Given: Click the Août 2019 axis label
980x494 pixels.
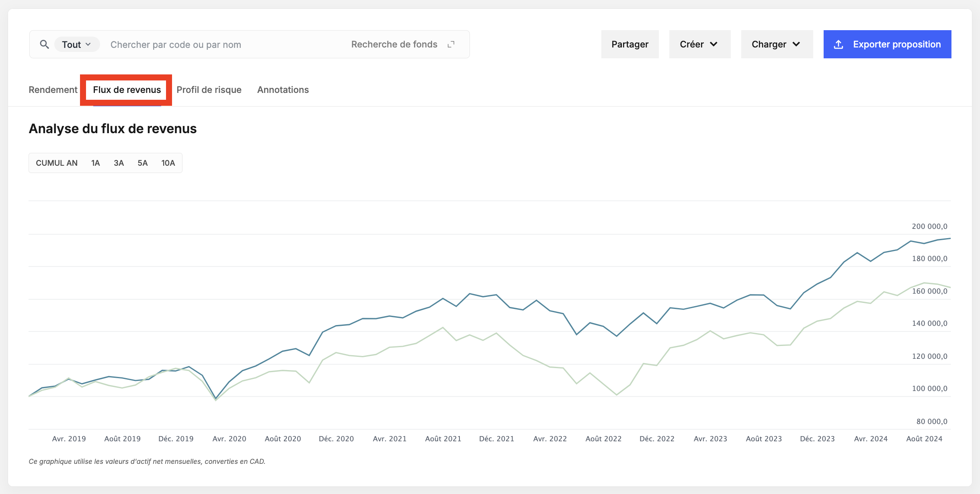Looking at the screenshot, I should 122,439.
